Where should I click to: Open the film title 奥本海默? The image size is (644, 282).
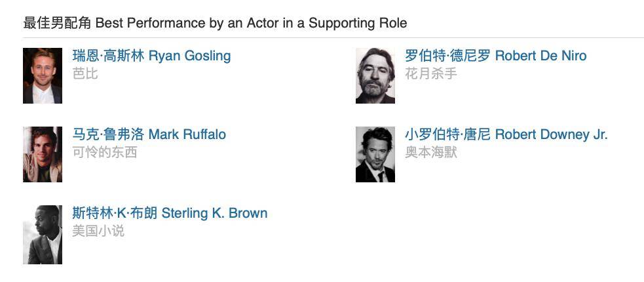(x=431, y=153)
